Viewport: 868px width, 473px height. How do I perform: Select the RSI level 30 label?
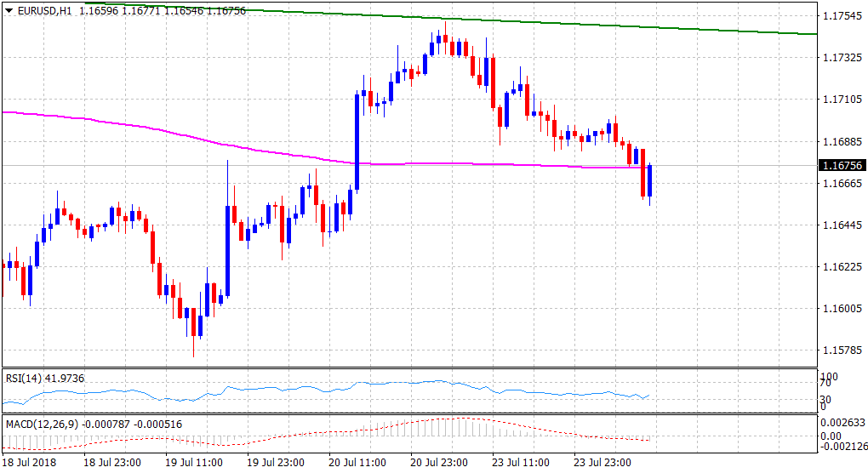pyautogui.click(x=825, y=400)
